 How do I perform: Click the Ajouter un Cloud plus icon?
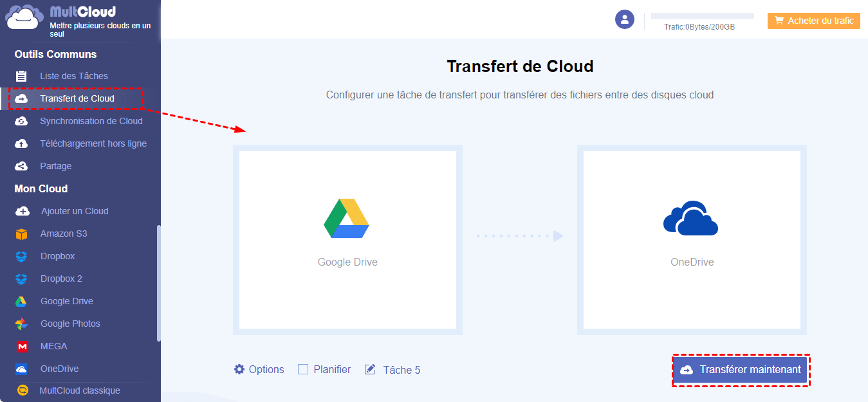coord(22,211)
